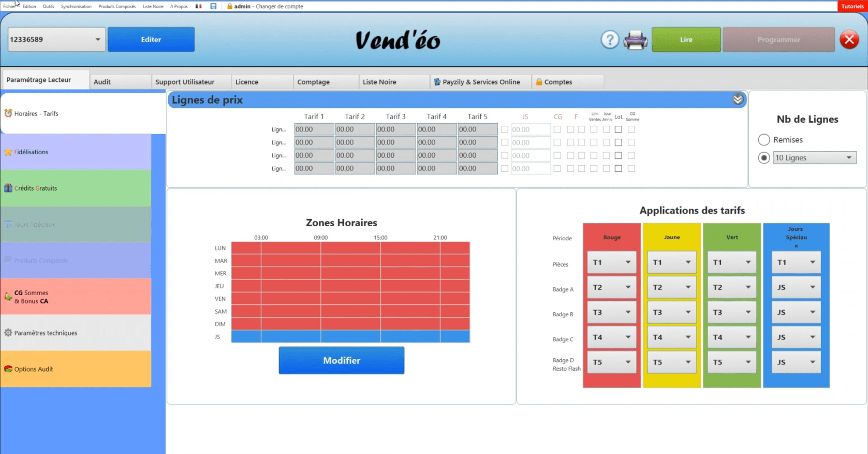Screen dimensions: 868x454
Task: Switch to Payzily & Services Online tab
Action: tap(481, 82)
